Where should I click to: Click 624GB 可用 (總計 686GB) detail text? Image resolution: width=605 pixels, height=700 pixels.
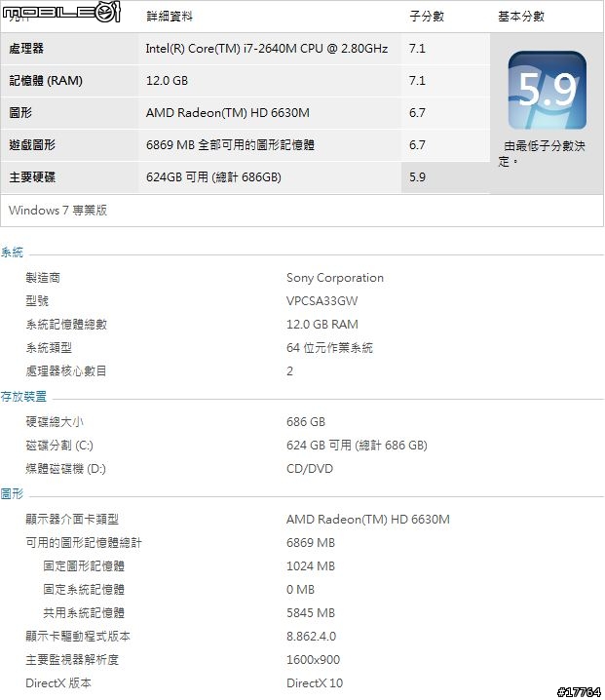[x=213, y=176]
